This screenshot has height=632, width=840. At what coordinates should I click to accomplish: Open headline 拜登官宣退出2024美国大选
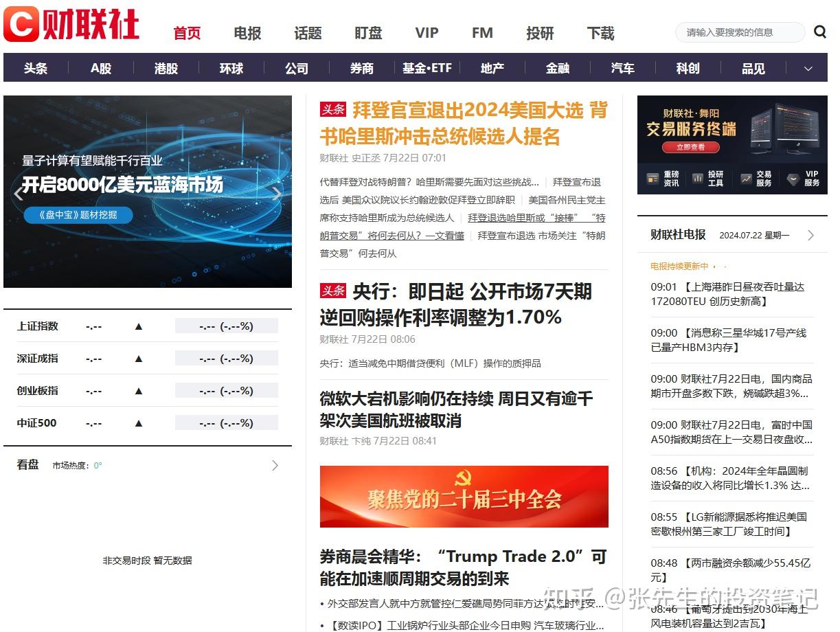[464, 123]
